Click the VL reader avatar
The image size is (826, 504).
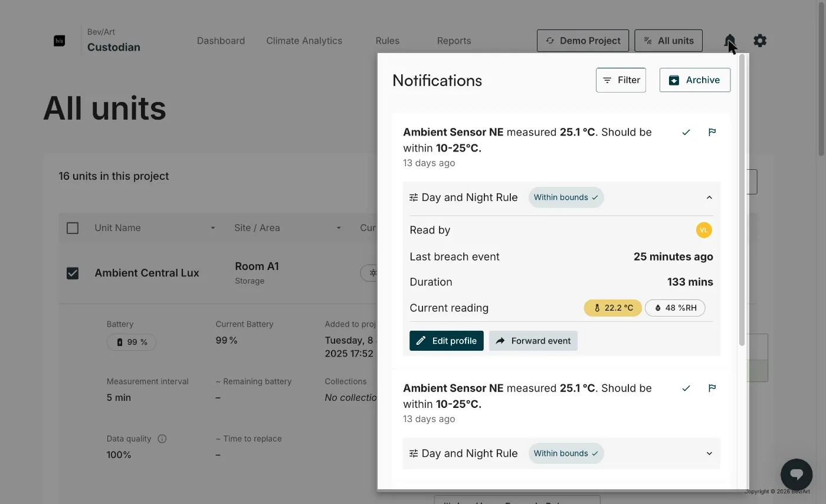pos(704,230)
